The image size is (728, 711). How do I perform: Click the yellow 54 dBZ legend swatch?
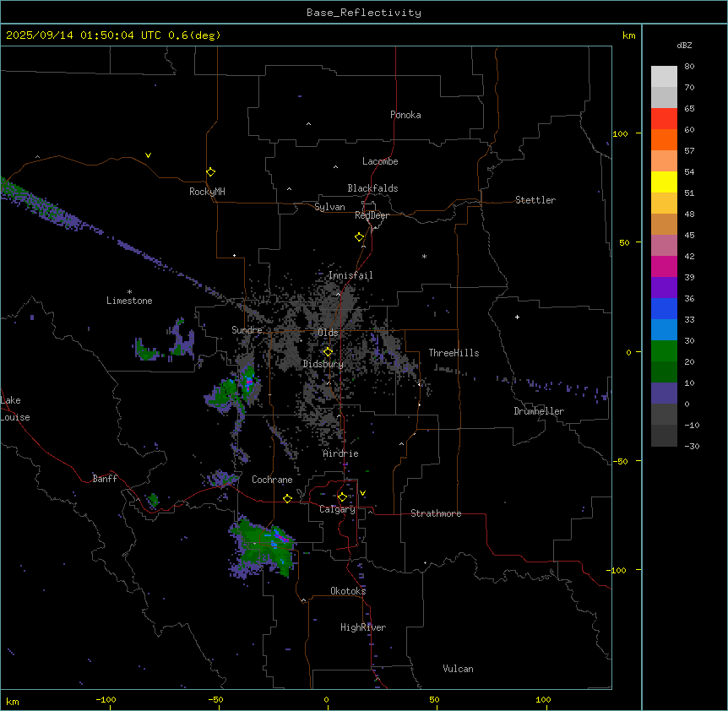coord(664,182)
